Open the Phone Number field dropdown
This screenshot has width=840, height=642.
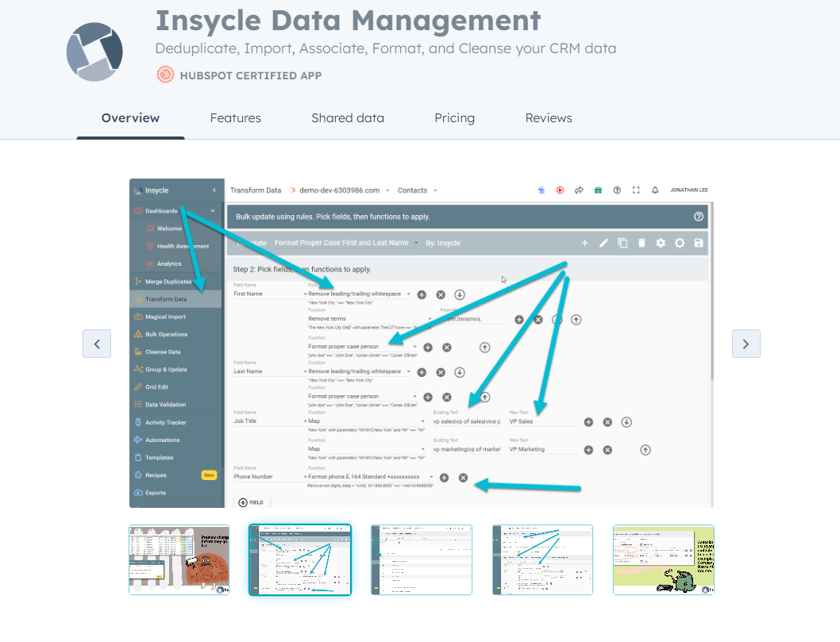pos(270,477)
